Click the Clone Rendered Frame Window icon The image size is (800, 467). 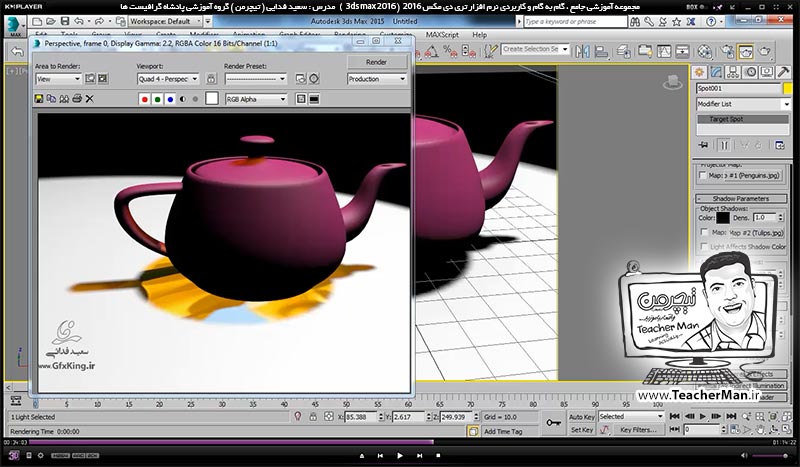pyautogui.click(x=64, y=99)
